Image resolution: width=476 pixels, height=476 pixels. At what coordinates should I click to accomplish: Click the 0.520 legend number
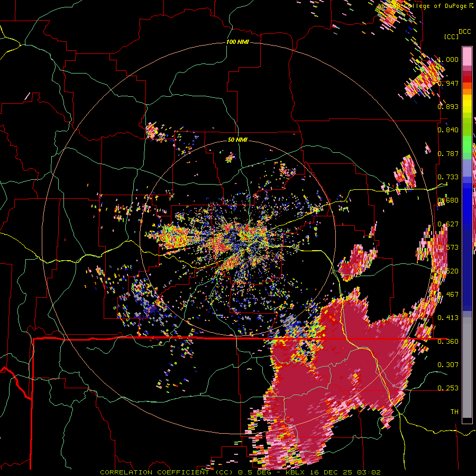(448, 271)
